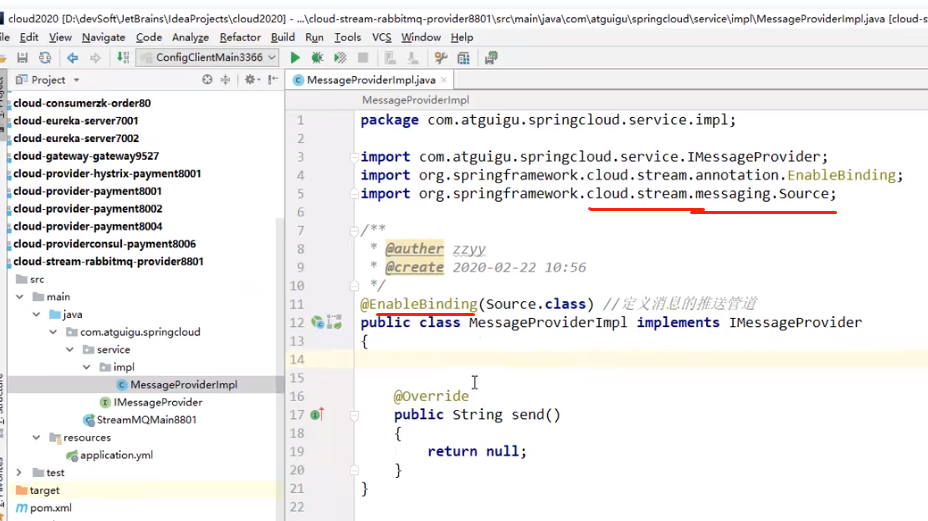Open the Window menu
Image resolution: width=928 pixels, height=521 pixels.
[421, 37]
